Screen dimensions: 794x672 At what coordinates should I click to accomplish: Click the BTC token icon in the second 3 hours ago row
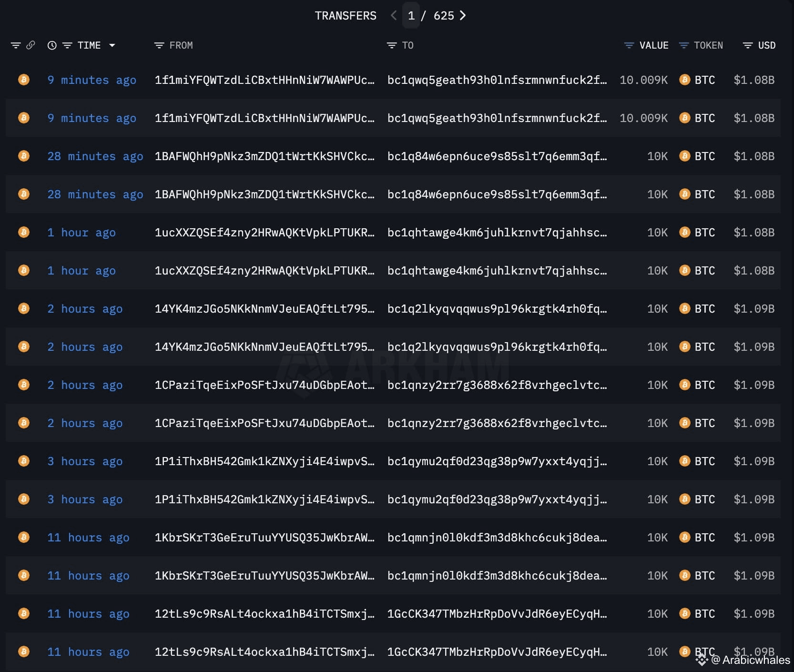coord(685,499)
